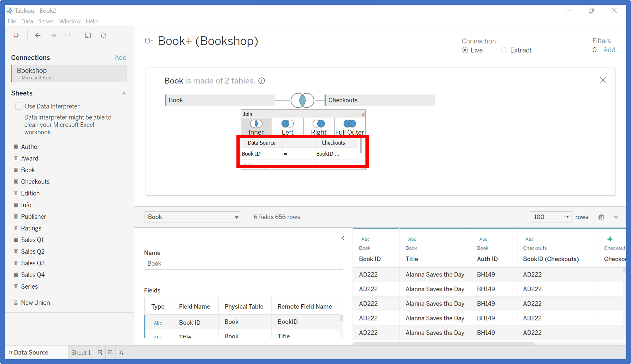Expand the data source name dropdown
Image resolution: width=631 pixels, height=364 pixels.
click(149, 41)
